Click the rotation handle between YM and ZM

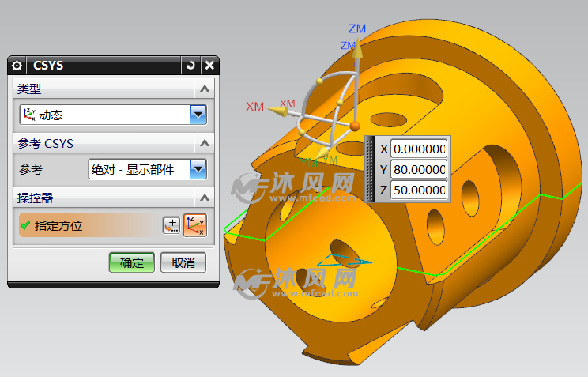click(x=340, y=103)
